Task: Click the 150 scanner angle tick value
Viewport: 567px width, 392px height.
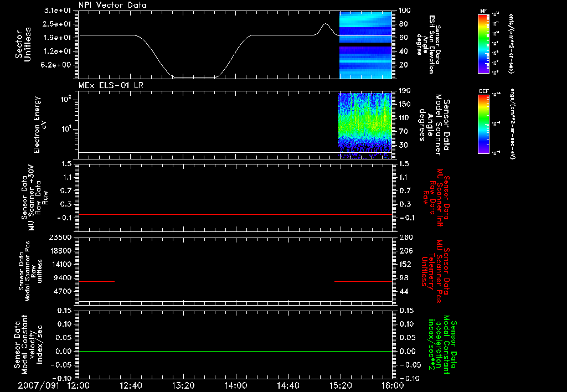Action: [x=405, y=105]
